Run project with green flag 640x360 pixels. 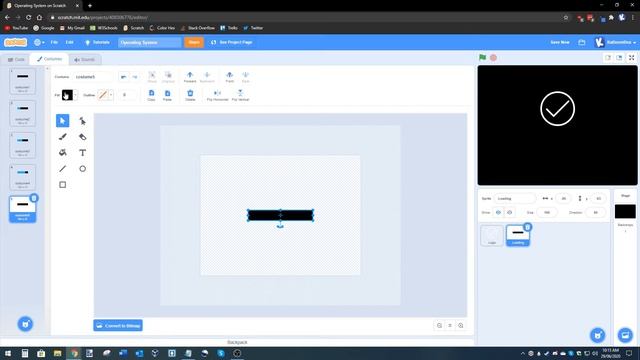coord(482,58)
